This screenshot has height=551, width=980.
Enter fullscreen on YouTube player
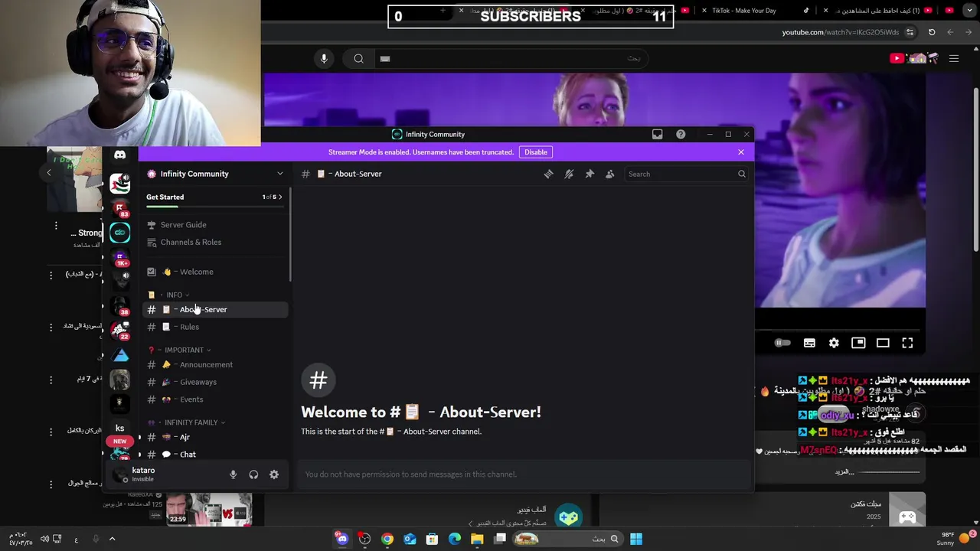(x=907, y=343)
